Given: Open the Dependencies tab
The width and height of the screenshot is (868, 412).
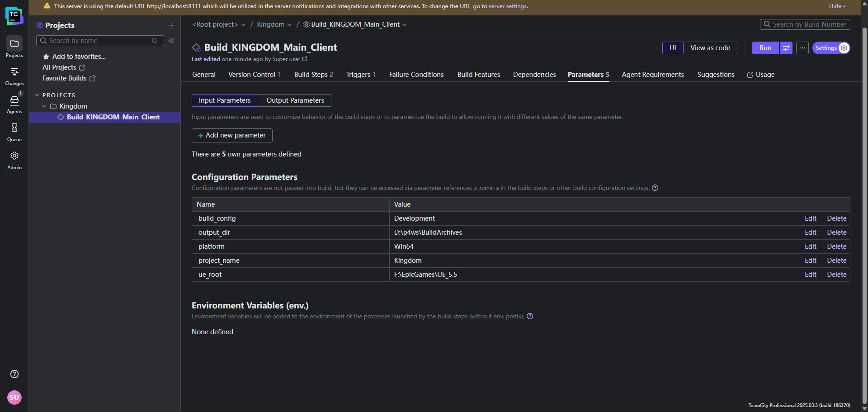Looking at the screenshot, I should [534, 75].
